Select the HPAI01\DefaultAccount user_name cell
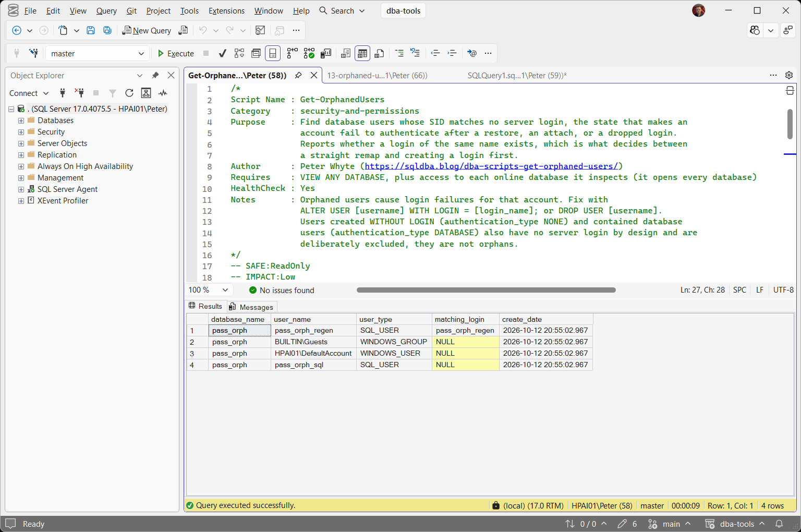The image size is (801, 532). tap(314, 353)
